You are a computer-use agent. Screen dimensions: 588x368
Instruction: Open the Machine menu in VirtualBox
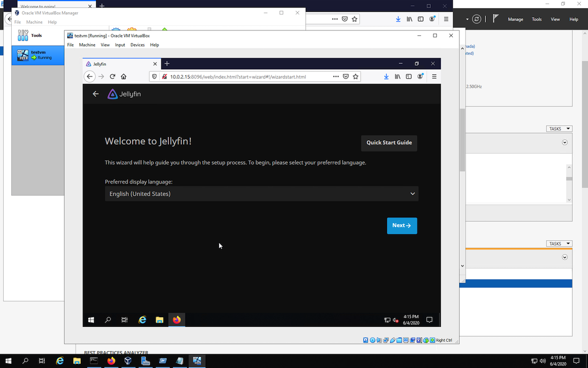(87, 45)
